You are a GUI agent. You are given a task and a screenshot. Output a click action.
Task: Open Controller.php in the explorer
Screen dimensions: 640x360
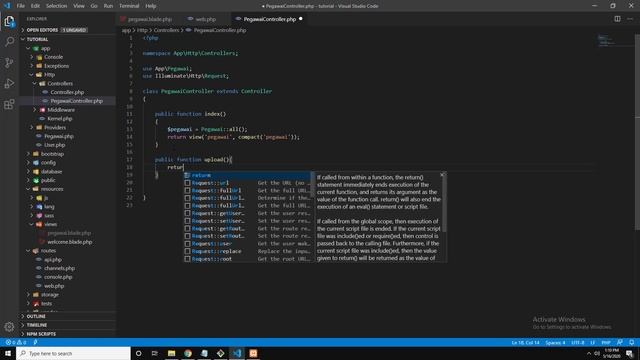coord(67,92)
